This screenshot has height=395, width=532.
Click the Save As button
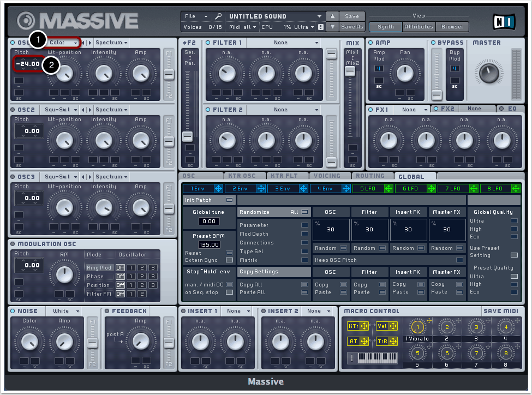click(x=352, y=27)
